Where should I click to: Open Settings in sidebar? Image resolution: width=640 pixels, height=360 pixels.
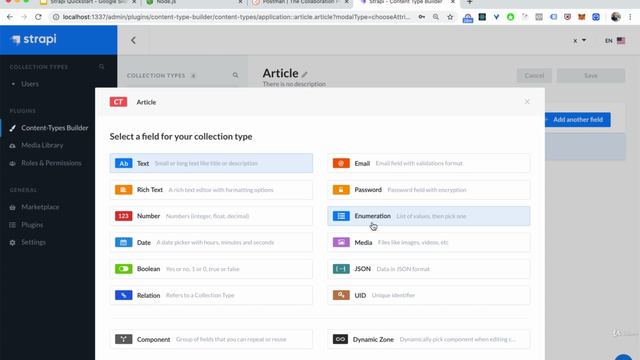(33, 242)
